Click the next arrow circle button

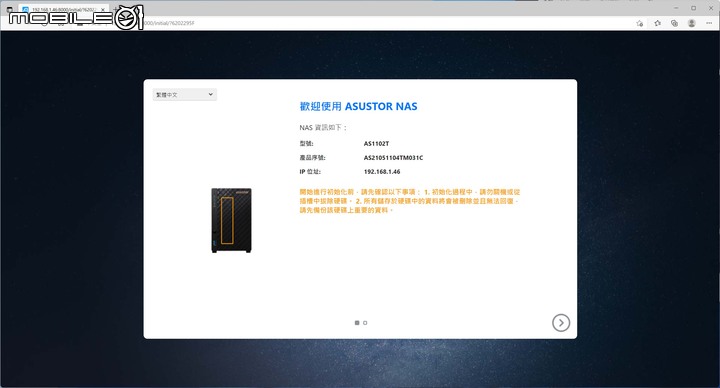click(561, 323)
